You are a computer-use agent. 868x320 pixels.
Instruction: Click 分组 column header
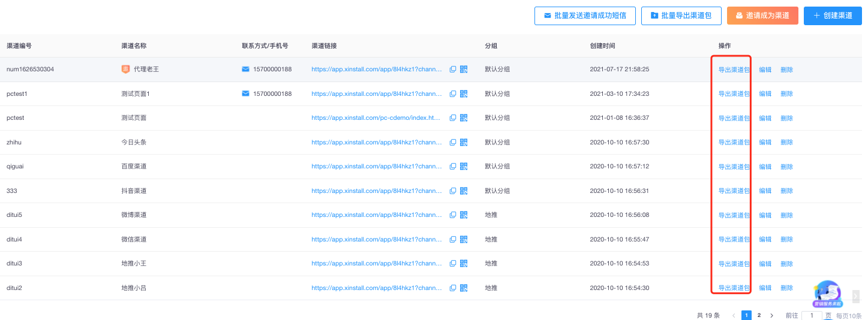click(491, 46)
